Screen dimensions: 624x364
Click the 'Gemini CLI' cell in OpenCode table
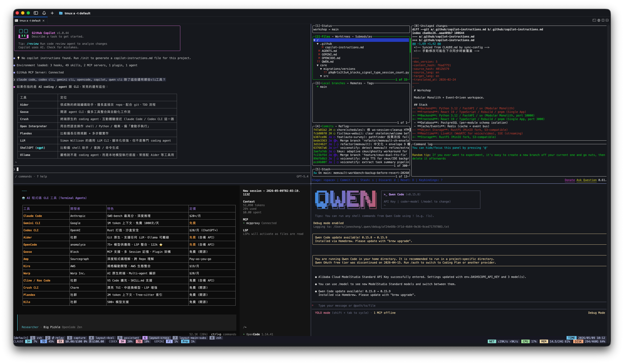[x=32, y=223]
